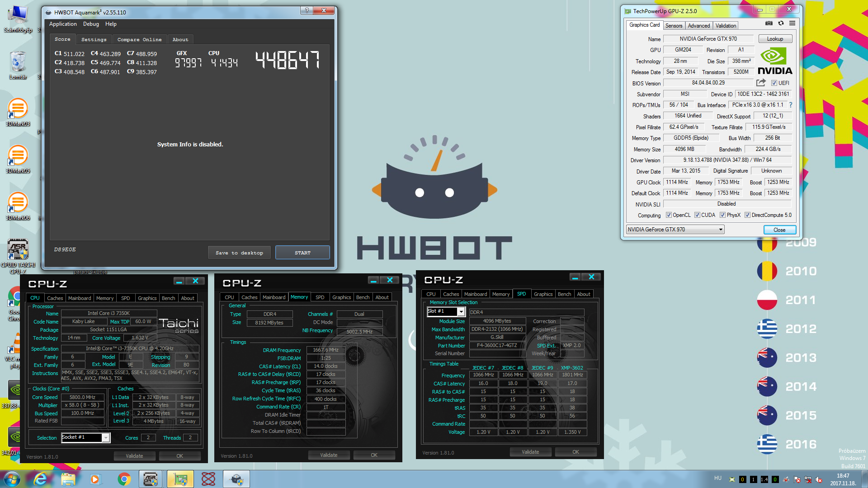The image size is (868, 488).
Task: Open the 3DMark05 desktop shortcut
Action: [x=18, y=159]
